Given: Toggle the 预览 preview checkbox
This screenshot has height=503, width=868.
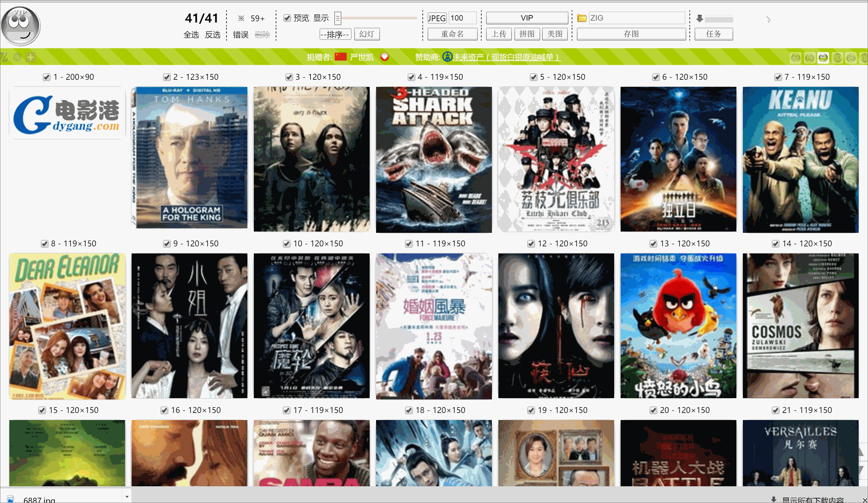Looking at the screenshot, I should [x=287, y=18].
